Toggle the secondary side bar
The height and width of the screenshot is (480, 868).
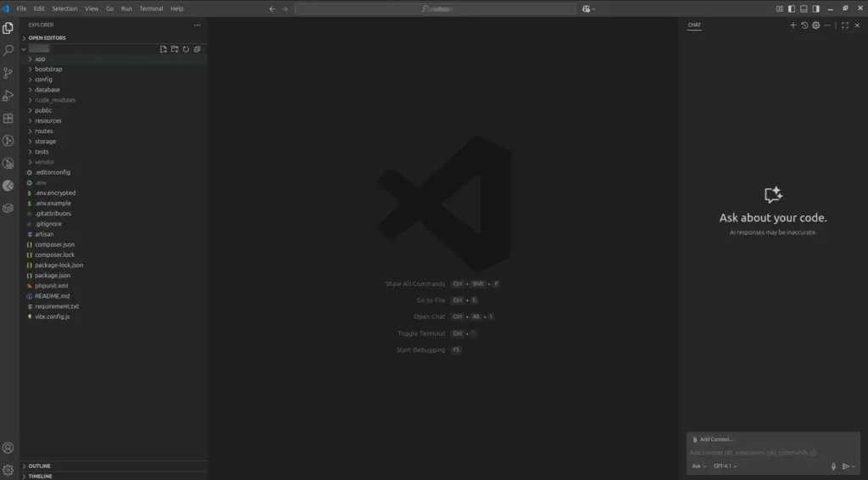click(x=816, y=8)
